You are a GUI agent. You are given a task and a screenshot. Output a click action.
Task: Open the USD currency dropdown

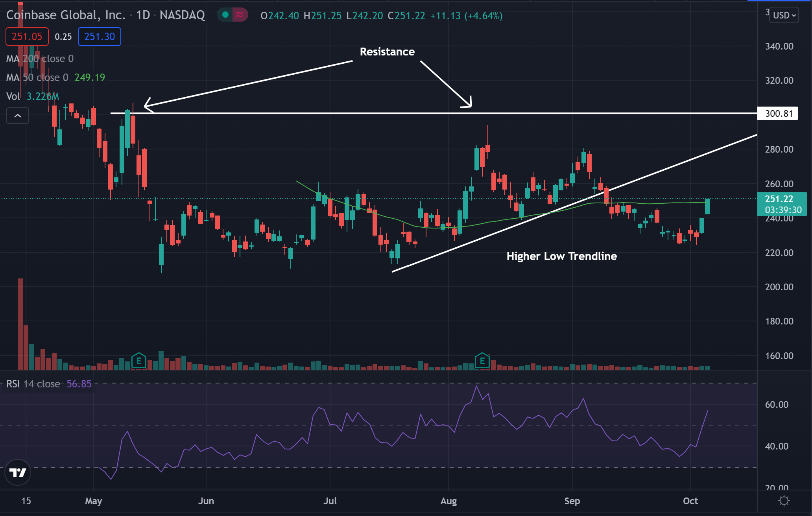(784, 15)
